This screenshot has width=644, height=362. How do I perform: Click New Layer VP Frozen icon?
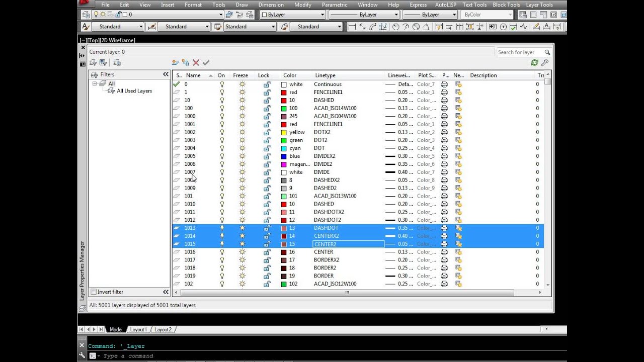[186, 63]
